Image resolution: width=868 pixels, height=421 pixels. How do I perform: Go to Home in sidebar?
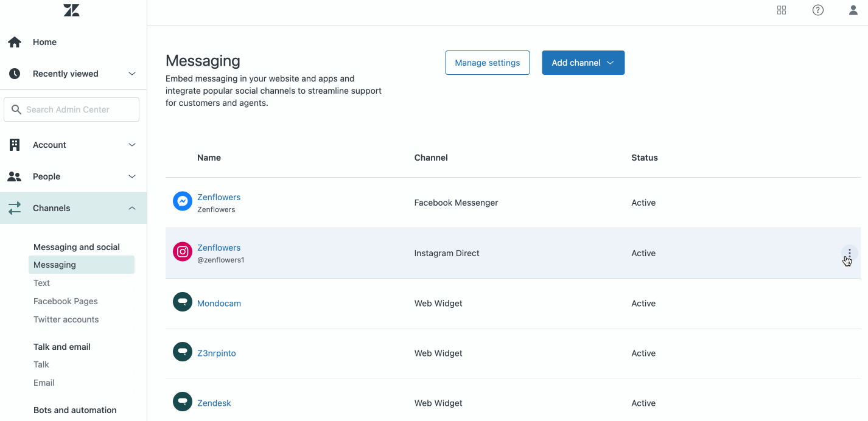point(44,42)
